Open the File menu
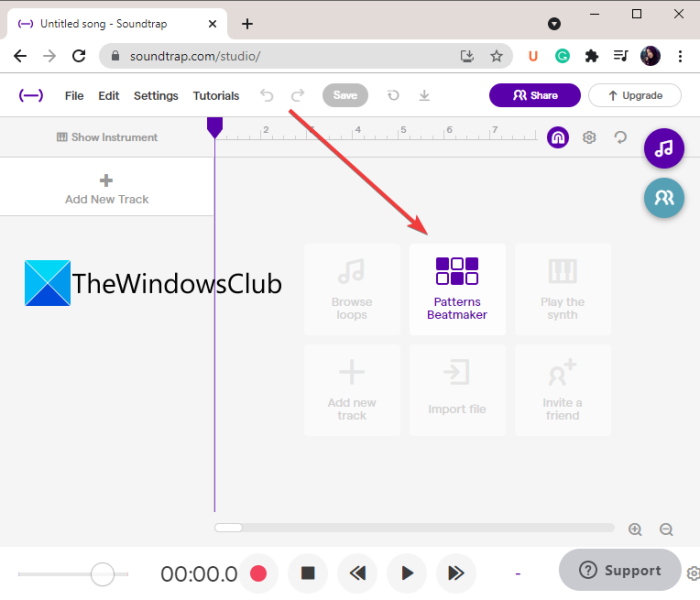Image resolution: width=700 pixels, height=600 pixels. coord(74,96)
